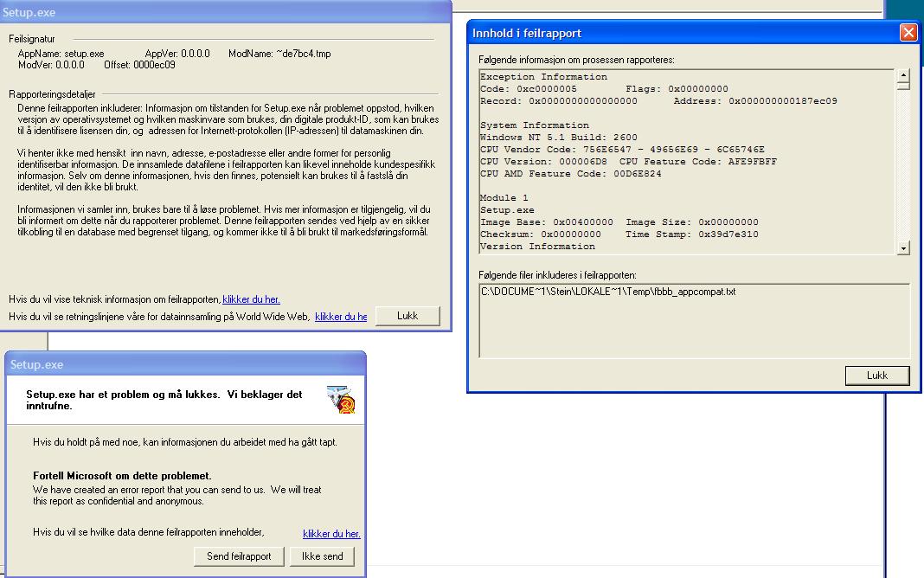Click the 'CPU AMD Feature Code: 00D6E824' line
Screen dimensions: 924x578
[x=570, y=174]
